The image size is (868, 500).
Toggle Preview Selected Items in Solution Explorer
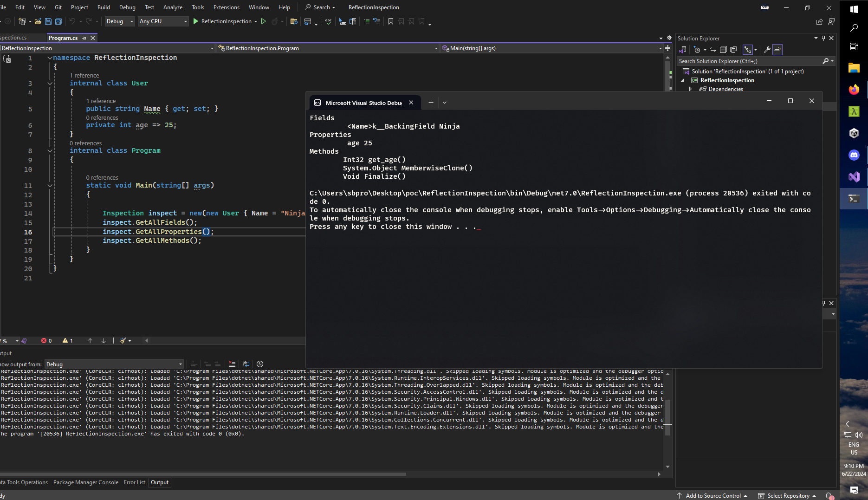tap(777, 50)
